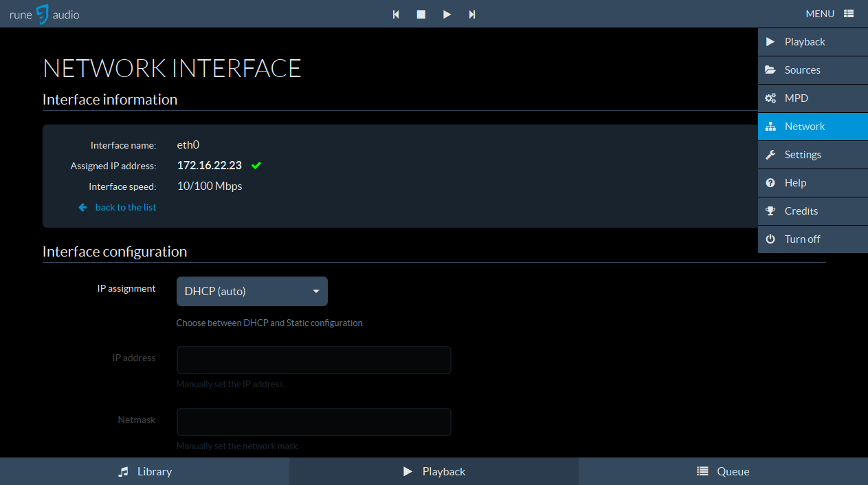Select Network menu entry

(813, 127)
